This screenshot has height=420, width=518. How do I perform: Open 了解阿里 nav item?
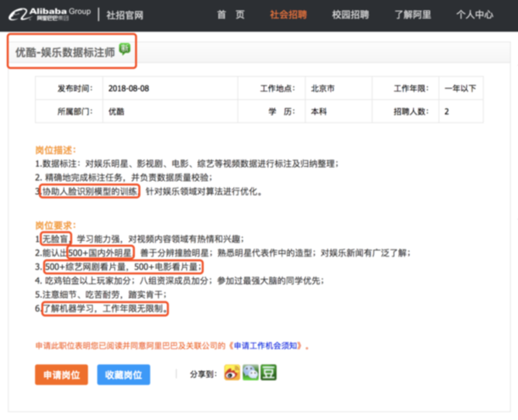click(413, 15)
